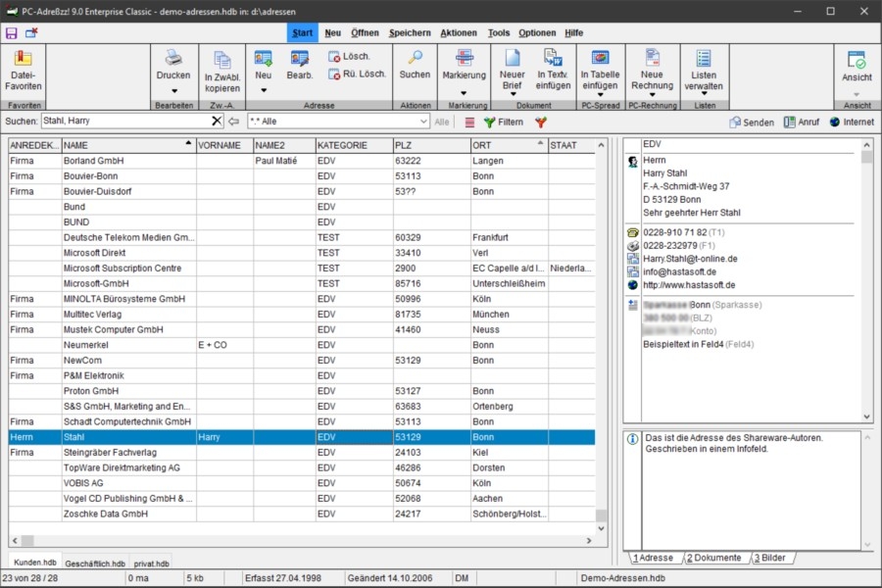Click the red list lines icon
This screenshot has width=882, height=588.
[469, 122]
